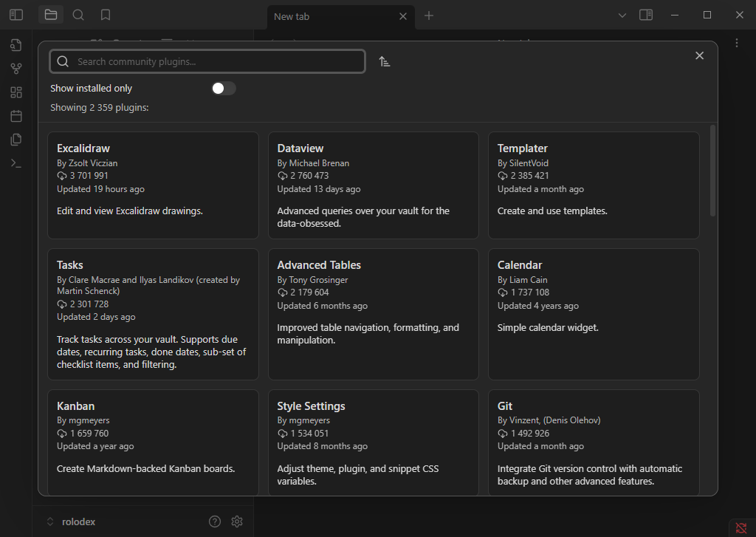Click "Updated a year ago" text

pos(95,446)
